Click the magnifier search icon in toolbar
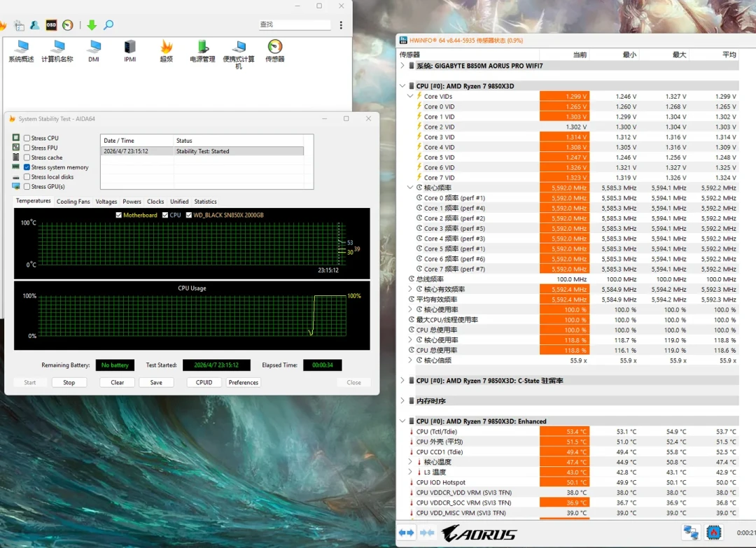The image size is (756, 548). [108, 24]
